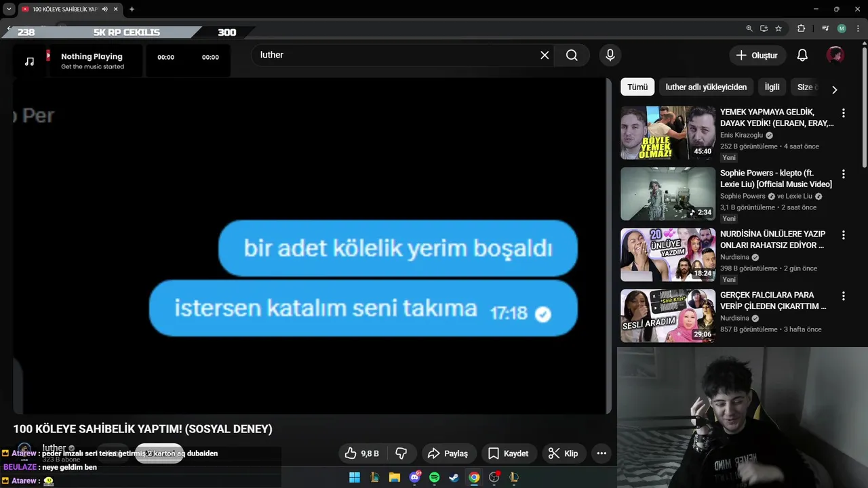The height and width of the screenshot is (488, 868).
Task: Open the YouTube account avatar menu
Action: [x=835, y=56]
